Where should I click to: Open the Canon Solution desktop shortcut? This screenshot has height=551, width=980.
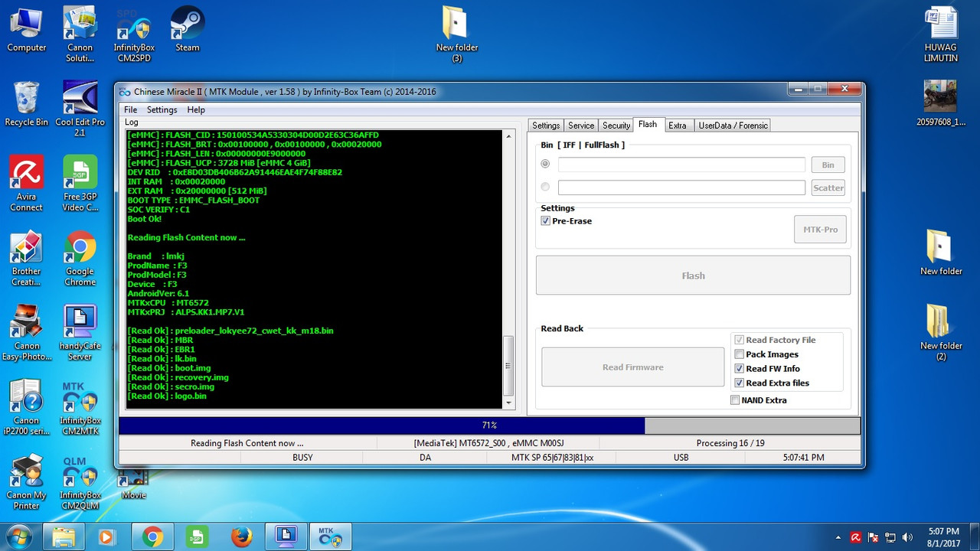(x=80, y=34)
